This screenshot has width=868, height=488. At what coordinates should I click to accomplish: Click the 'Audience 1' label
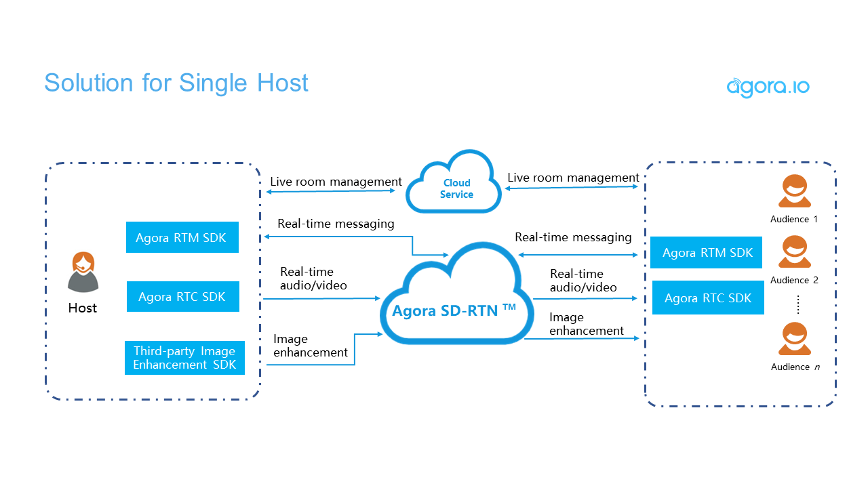(794, 219)
